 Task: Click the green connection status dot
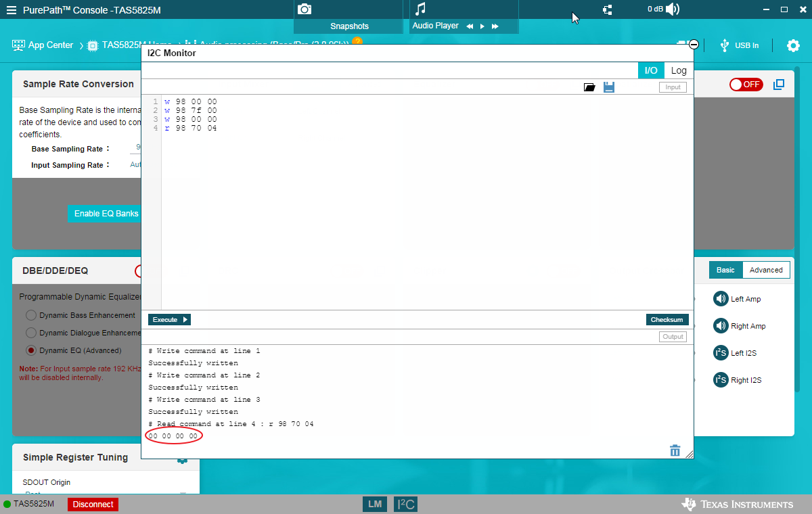click(7, 505)
